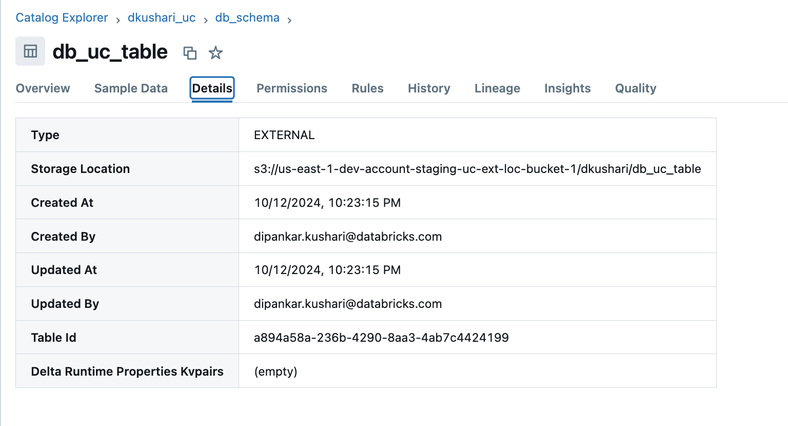This screenshot has width=788, height=426.
Task: Switch to the Quality tab
Action: (x=635, y=88)
